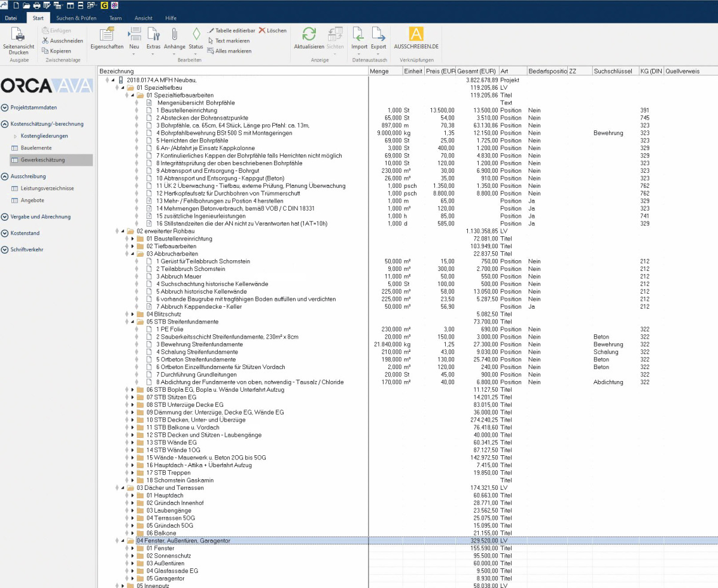Click the Menge column header
The width and height of the screenshot is (718, 588).
coord(385,71)
